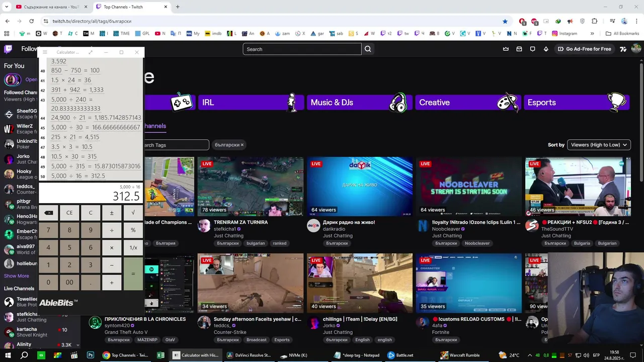
Task: Open the Esports category banner
Action: [x=577, y=102]
